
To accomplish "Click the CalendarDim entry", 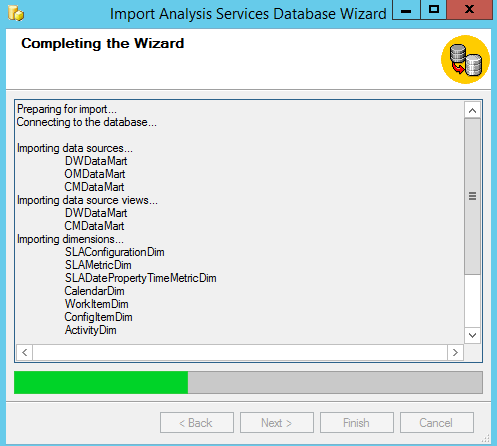I will tap(94, 291).
